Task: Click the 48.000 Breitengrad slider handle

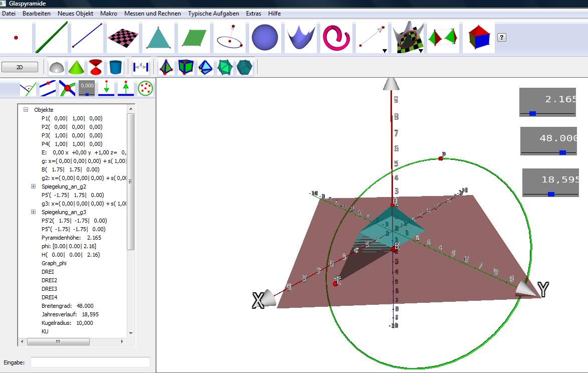Action: click(x=562, y=152)
